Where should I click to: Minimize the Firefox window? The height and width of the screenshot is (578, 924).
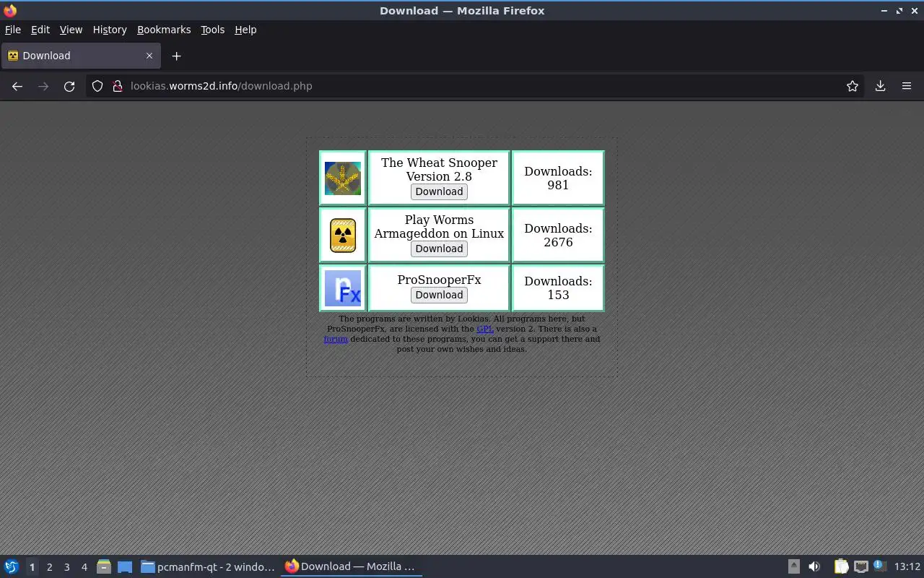[x=884, y=11]
